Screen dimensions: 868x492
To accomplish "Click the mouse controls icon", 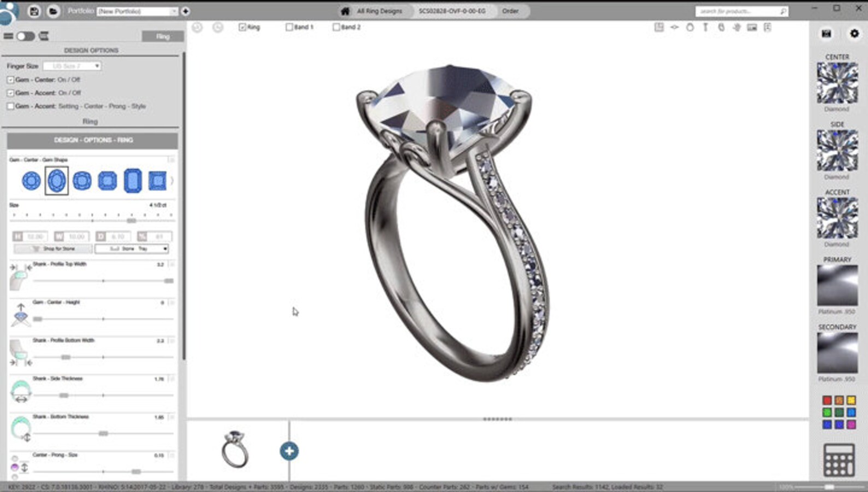I will [721, 27].
